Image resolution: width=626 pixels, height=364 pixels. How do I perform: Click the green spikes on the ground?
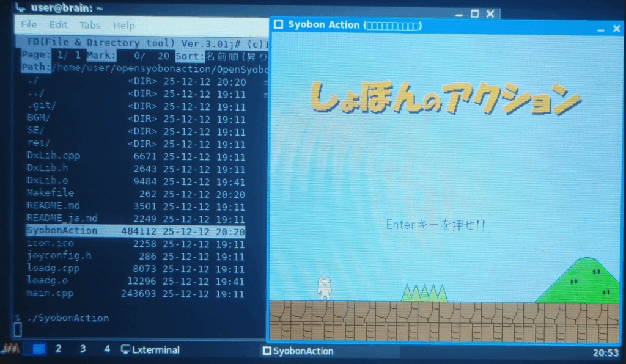pos(424,293)
